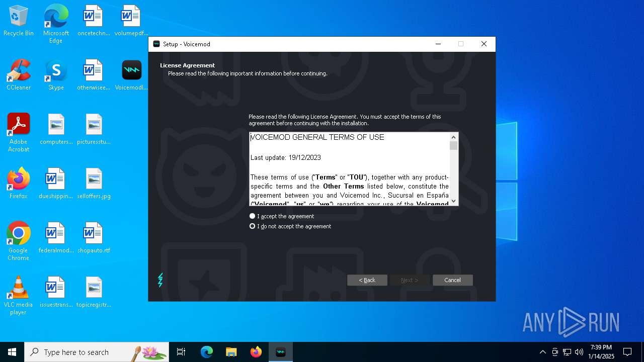Open Task View from the taskbar
Screen dimensions: 644x362
[x=181, y=352]
